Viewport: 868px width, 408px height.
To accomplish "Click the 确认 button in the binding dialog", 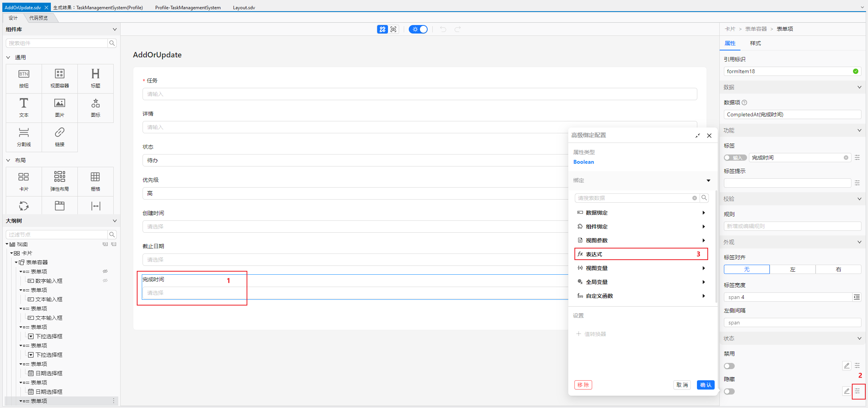I will pos(705,384).
